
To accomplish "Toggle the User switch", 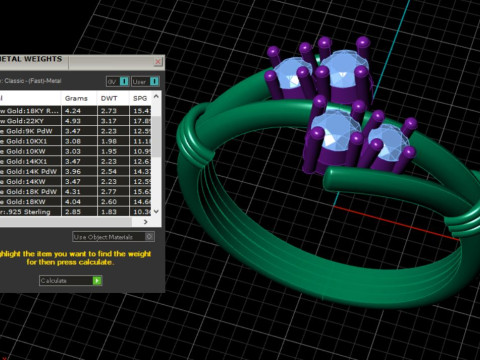I will pyautogui.click(x=145, y=81).
